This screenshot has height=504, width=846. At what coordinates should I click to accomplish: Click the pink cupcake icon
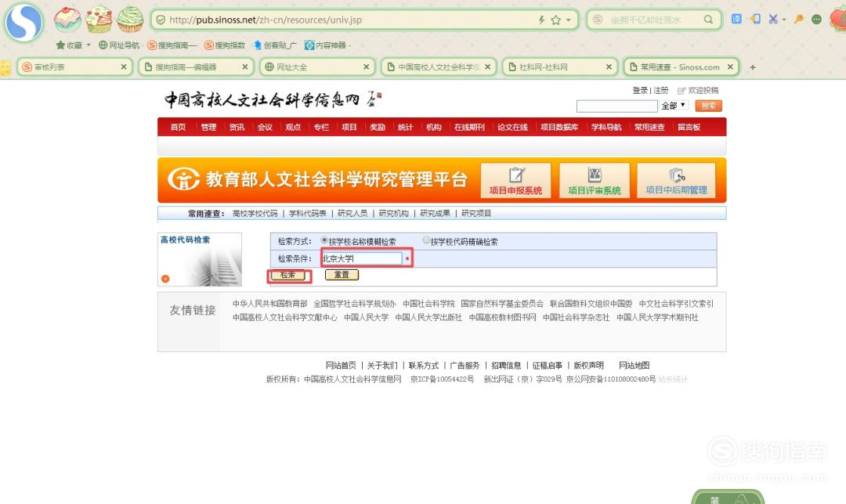click(67, 20)
